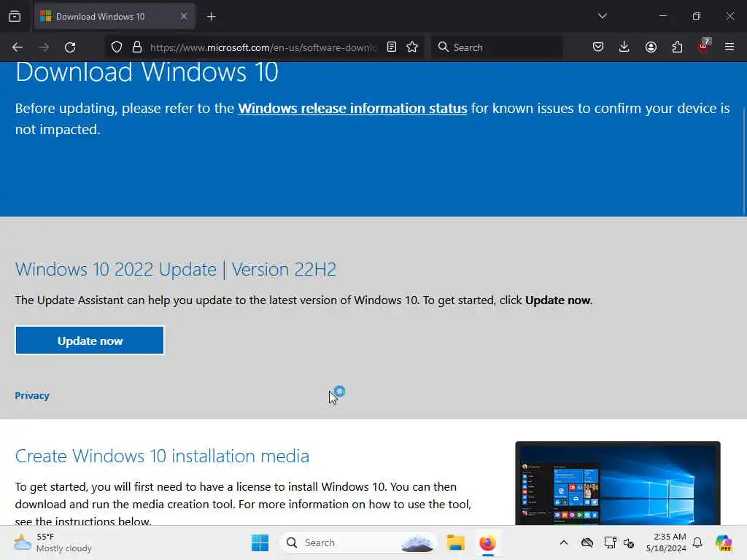Click Firefox icon in taskbar
This screenshot has width=747, height=560.
pyautogui.click(x=487, y=542)
